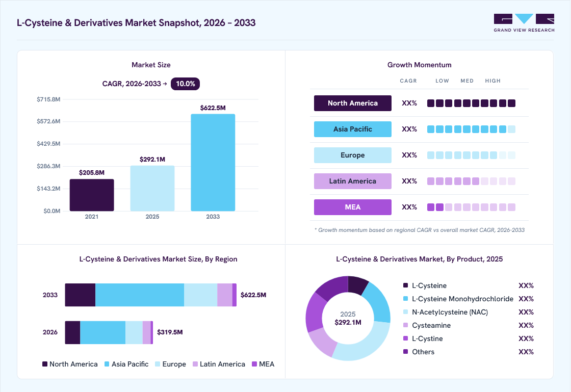Click North America XX% CAGR value

(x=409, y=103)
